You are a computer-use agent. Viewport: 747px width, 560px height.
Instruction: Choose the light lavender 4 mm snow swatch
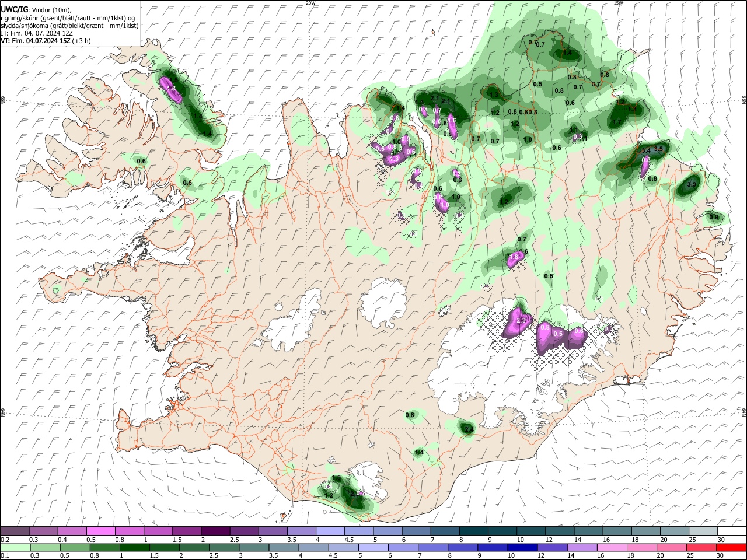click(331, 531)
